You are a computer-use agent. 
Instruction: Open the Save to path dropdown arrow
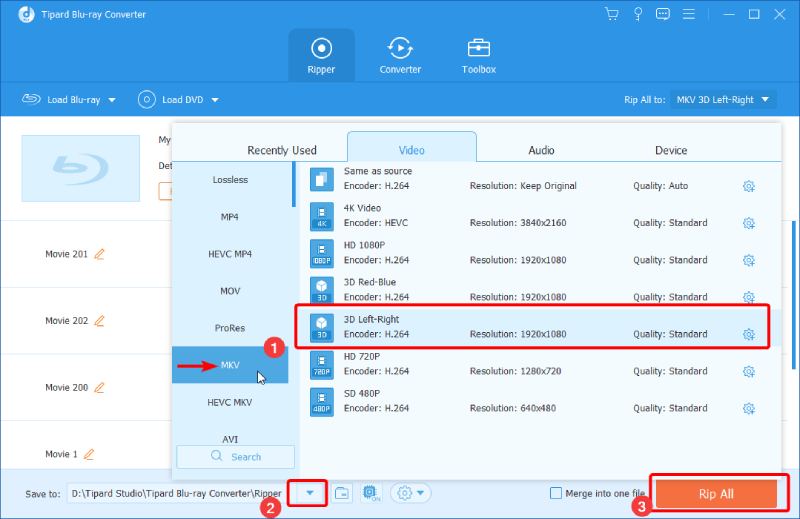click(309, 493)
